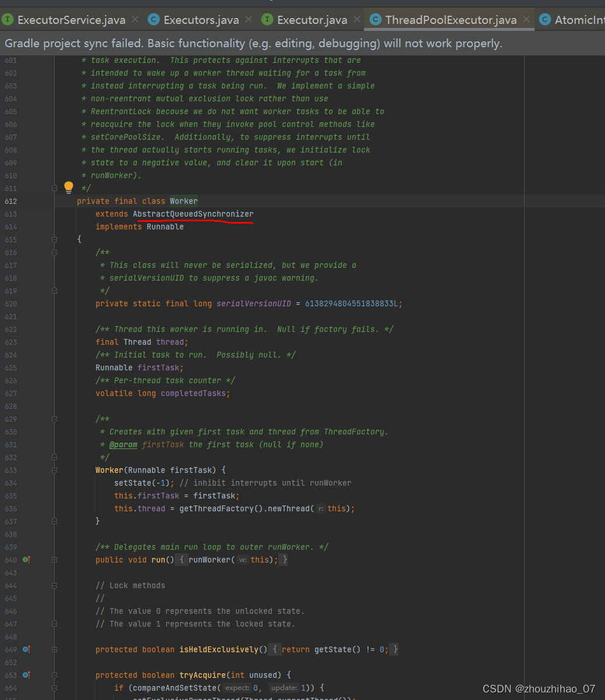Collapse the javadoc fold at line 616
Viewport: 605px width, 700px height.
(54, 252)
